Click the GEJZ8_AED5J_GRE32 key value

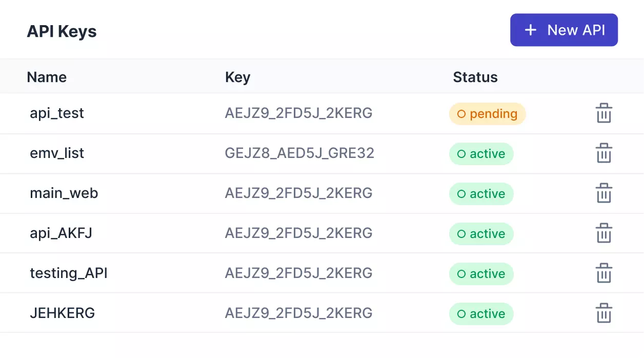[x=299, y=153]
